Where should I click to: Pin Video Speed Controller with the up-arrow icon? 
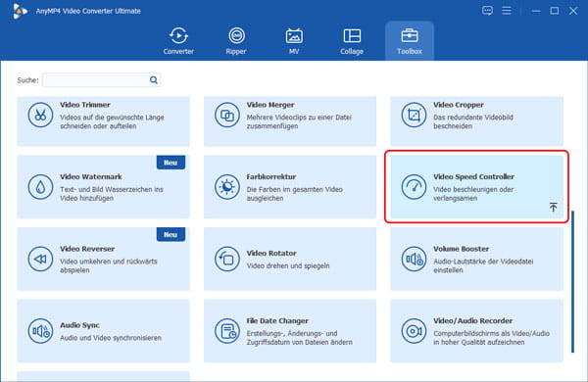tap(553, 207)
